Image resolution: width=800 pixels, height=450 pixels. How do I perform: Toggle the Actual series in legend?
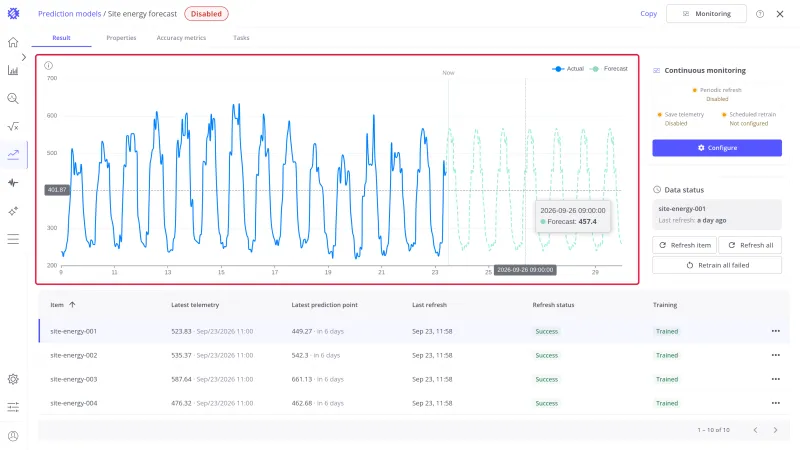pos(568,68)
